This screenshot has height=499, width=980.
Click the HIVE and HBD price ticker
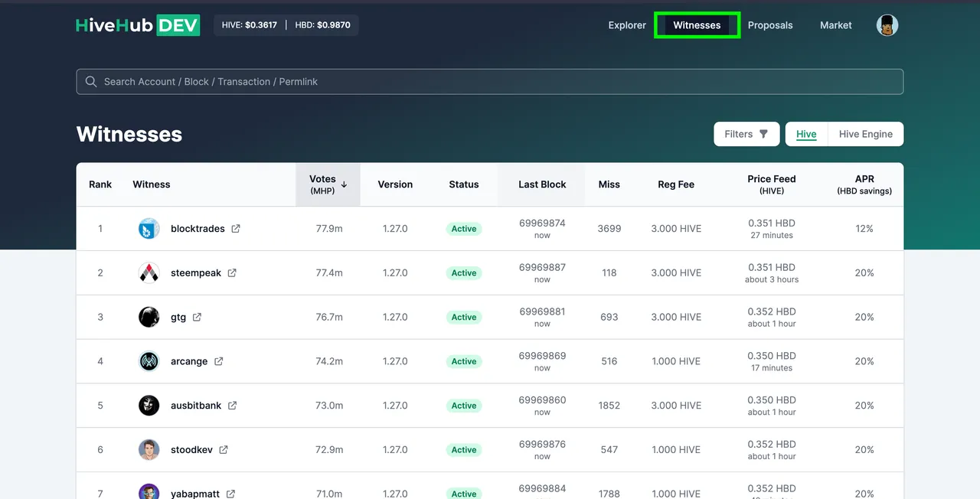pos(286,25)
